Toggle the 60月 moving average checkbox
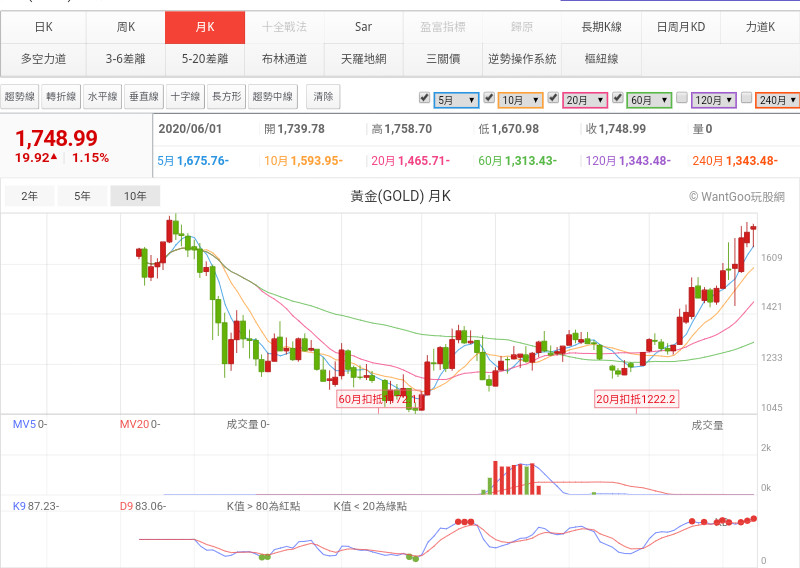This screenshot has width=800, height=568. [618, 98]
